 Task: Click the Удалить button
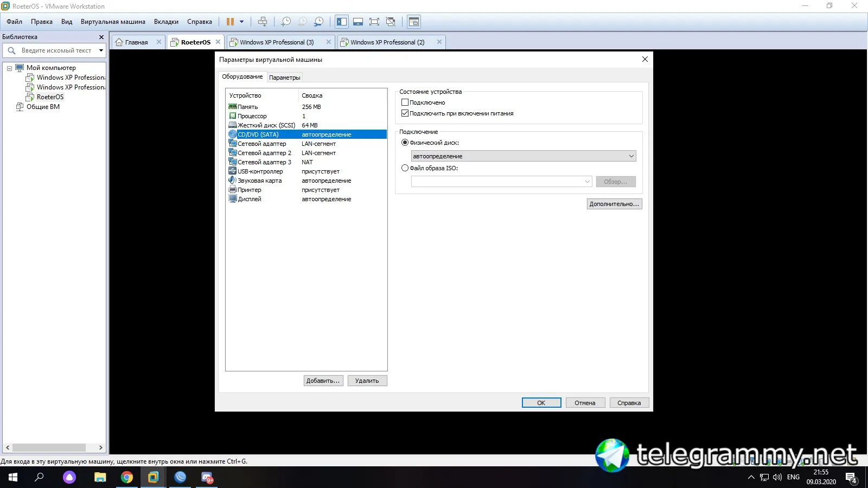367,381
